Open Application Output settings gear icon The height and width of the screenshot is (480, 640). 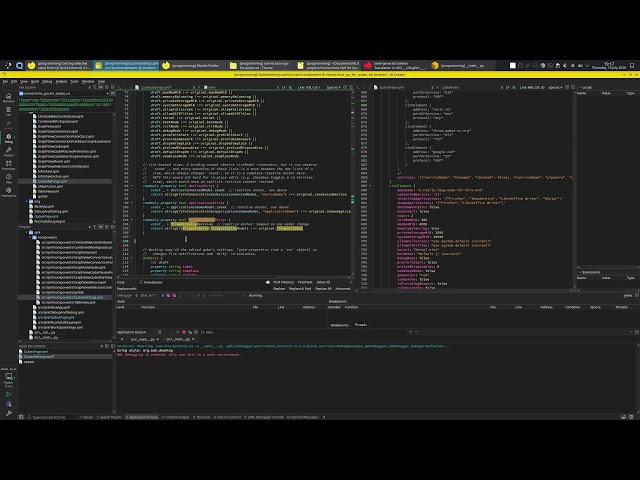(x=196, y=332)
